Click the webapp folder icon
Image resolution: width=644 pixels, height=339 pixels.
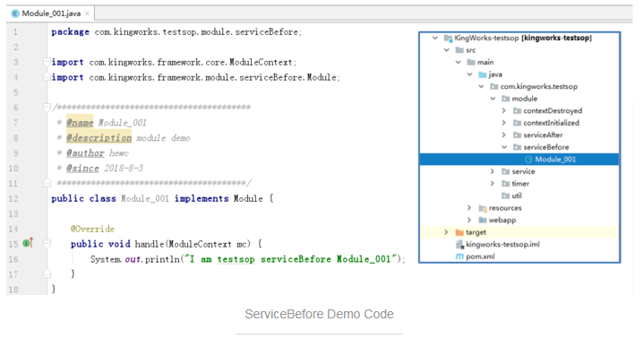tap(483, 220)
